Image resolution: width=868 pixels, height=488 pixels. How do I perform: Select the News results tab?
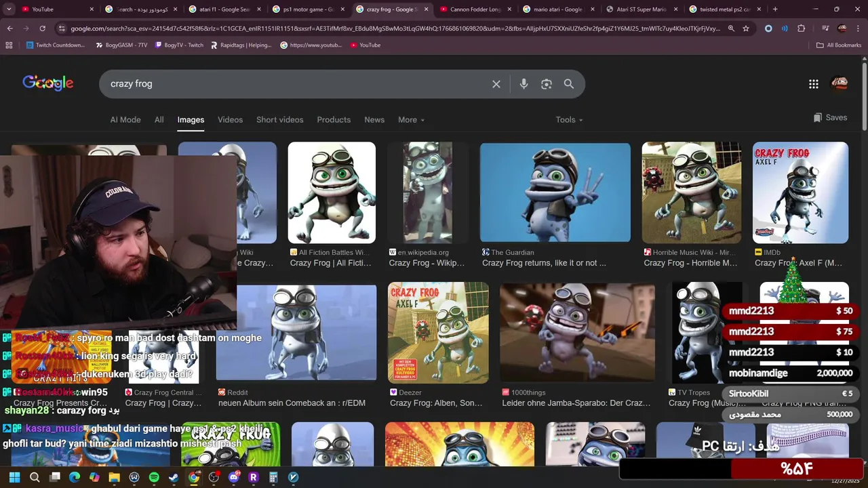[x=374, y=120]
